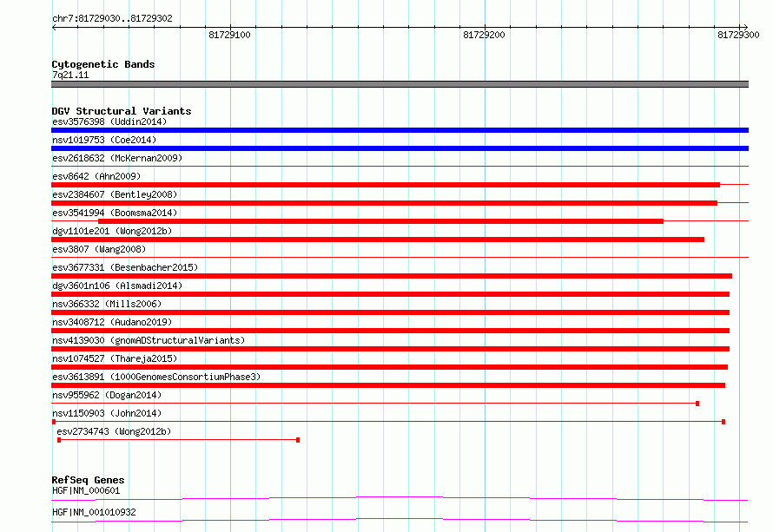Click the 81729200 ruler label
Screen dimensions: 773x532
484,35
